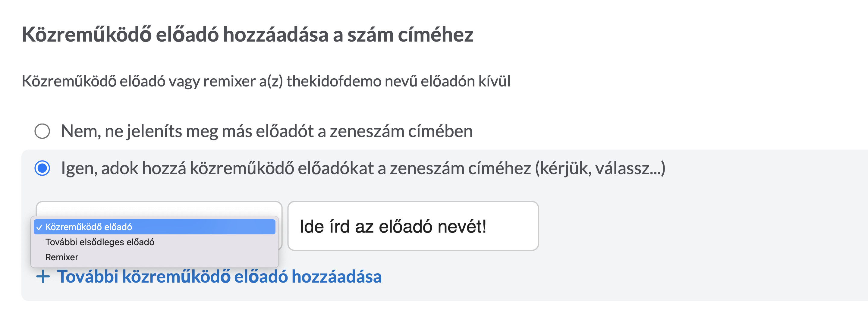Click the thekidofdemo description text

tap(266, 81)
